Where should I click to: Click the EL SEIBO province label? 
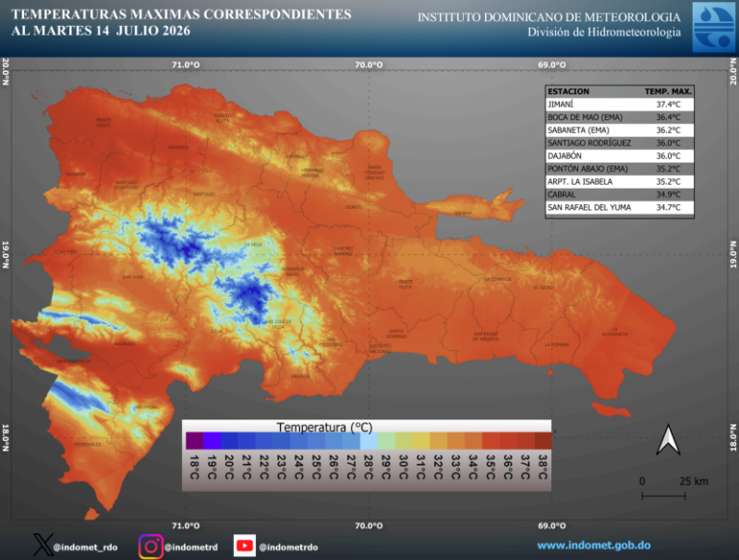544,287
